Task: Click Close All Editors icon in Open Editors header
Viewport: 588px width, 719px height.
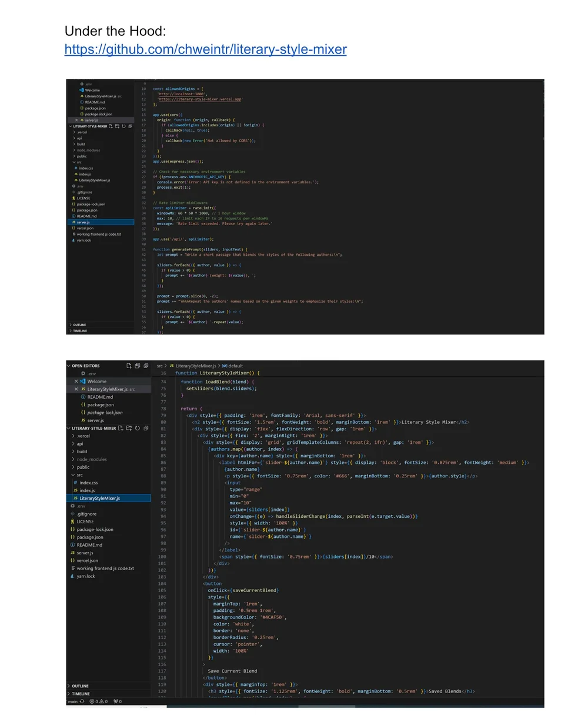Action: [x=145, y=366]
